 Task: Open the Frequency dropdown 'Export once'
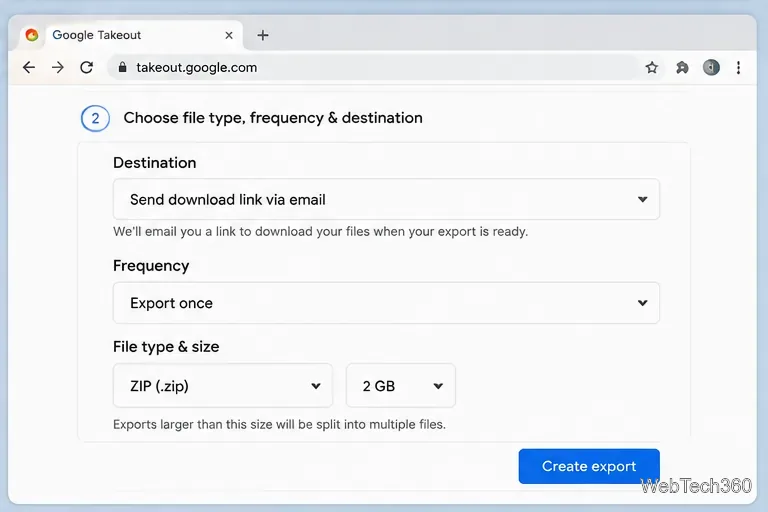pyautogui.click(x=386, y=303)
